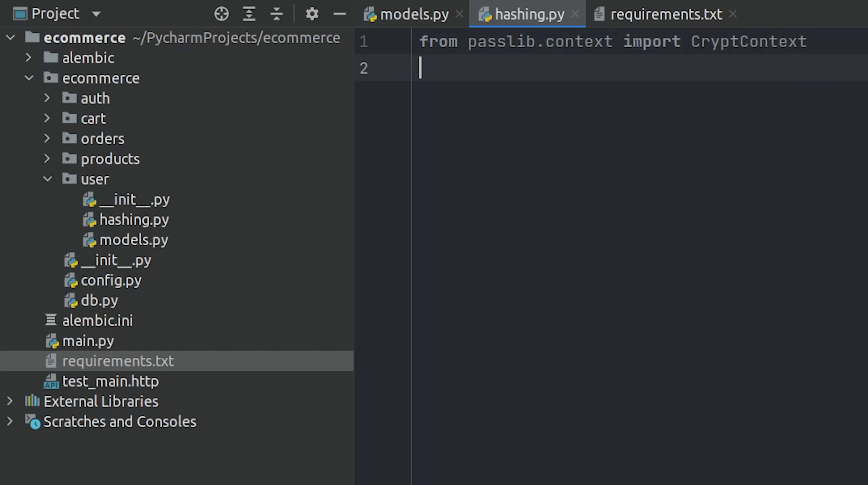Expand Scratches and Consoles node
Image resolution: width=868 pixels, height=485 pixels.
coord(10,422)
